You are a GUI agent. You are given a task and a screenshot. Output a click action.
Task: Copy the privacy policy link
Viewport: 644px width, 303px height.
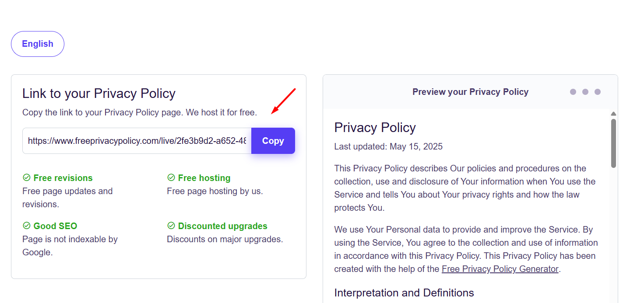pyautogui.click(x=273, y=141)
